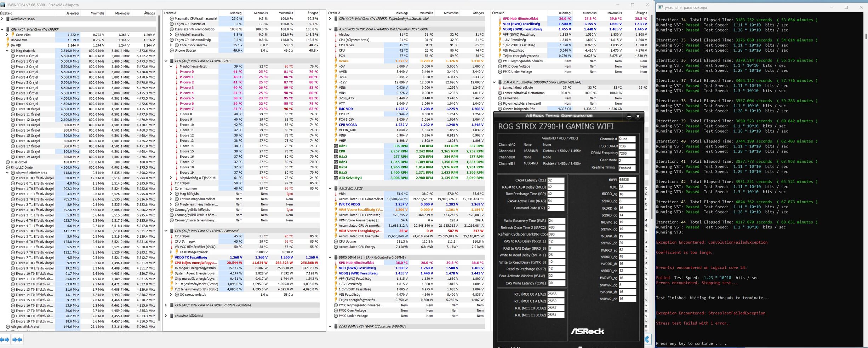Click the fan icon next to Ház1
This screenshot has width=868, height=348.
click(336, 146)
